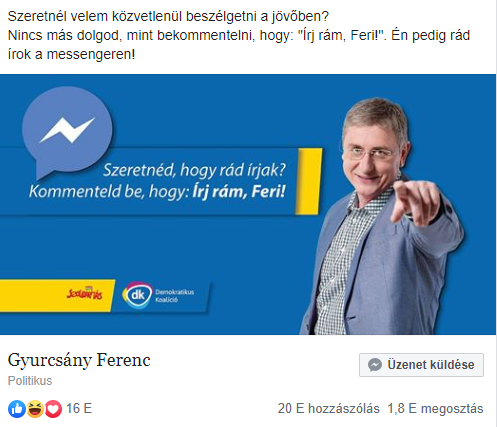Click the Haha laughing reaction icon
The width and height of the screenshot is (497, 427).
[35, 409]
